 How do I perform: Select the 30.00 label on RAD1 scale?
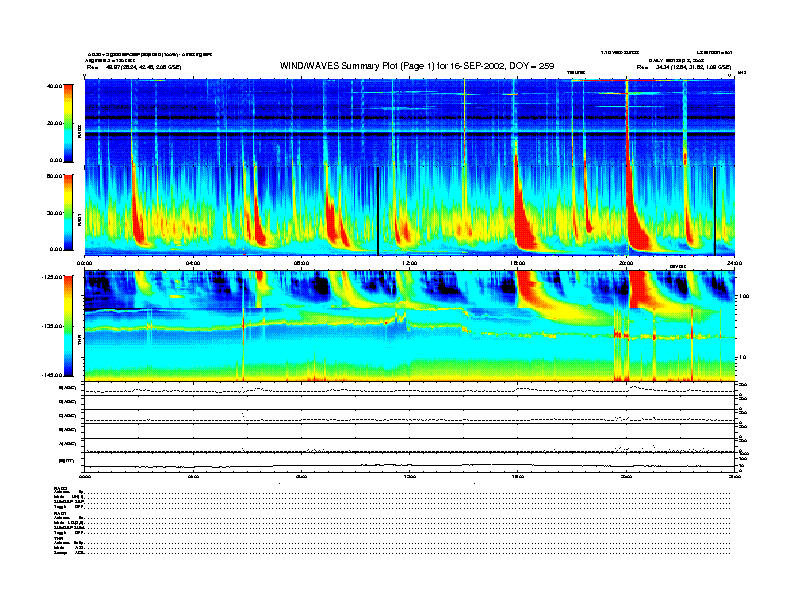54,213
